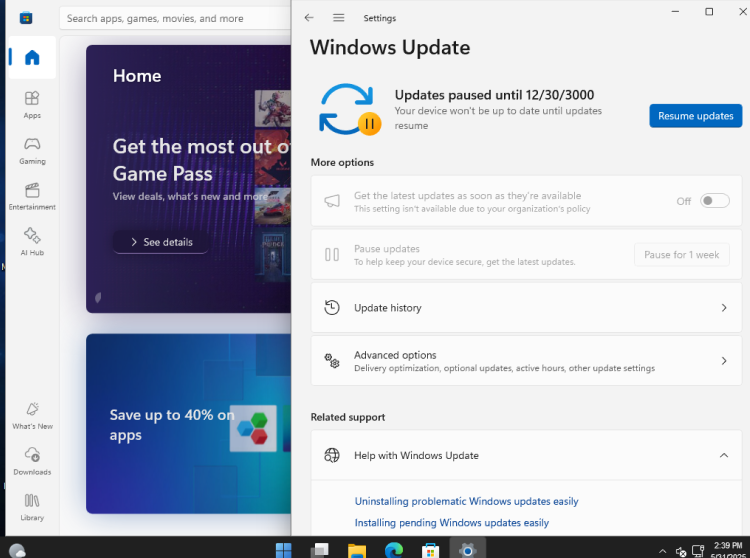
Task: Click the Related support label
Action: pyautogui.click(x=348, y=417)
